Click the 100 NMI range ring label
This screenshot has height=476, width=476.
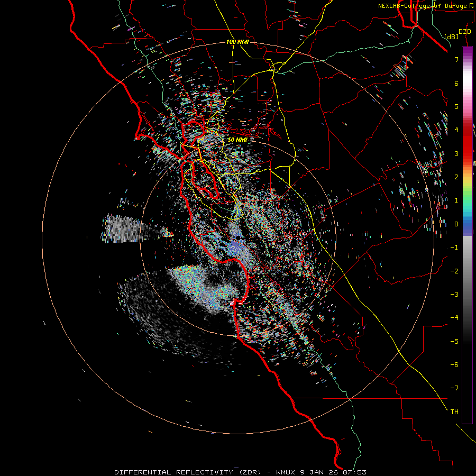pyautogui.click(x=237, y=42)
